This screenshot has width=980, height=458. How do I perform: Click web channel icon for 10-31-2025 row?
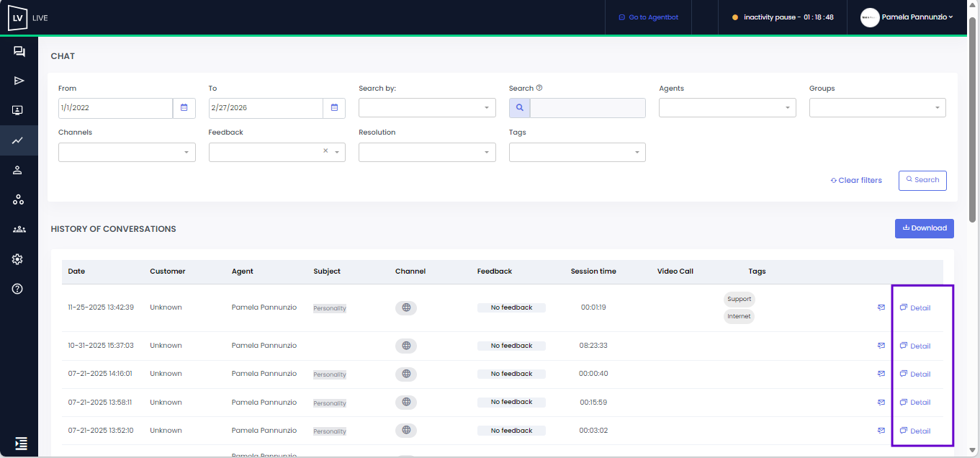(x=406, y=346)
